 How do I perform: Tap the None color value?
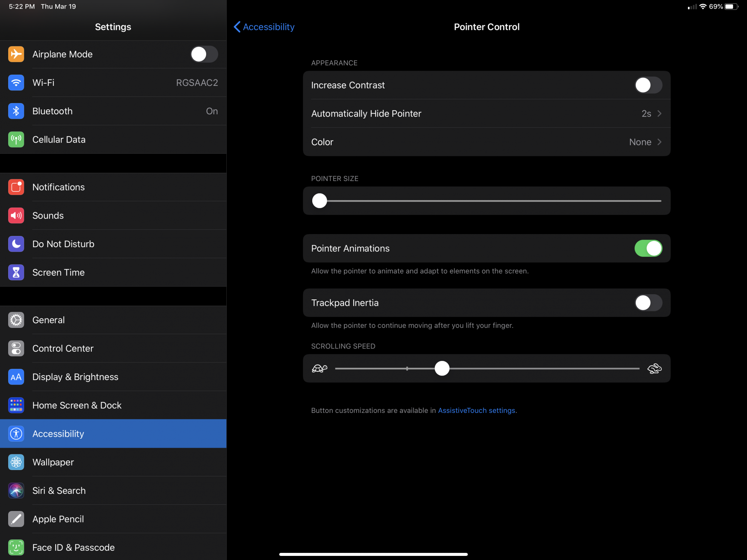click(x=640, y=142)
